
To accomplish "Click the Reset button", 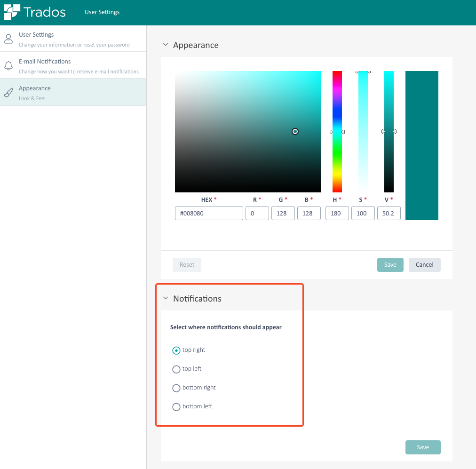I will [x=187, y=265].
